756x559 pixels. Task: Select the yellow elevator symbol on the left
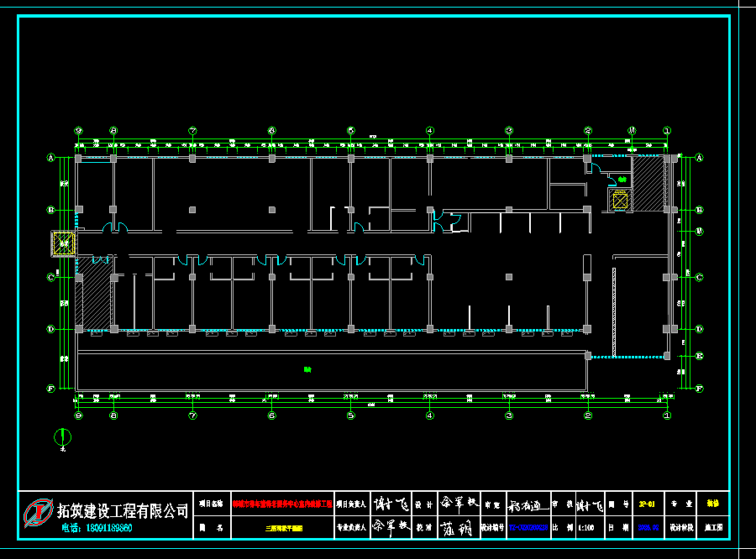pyautogui.click(x=64, y=244)
